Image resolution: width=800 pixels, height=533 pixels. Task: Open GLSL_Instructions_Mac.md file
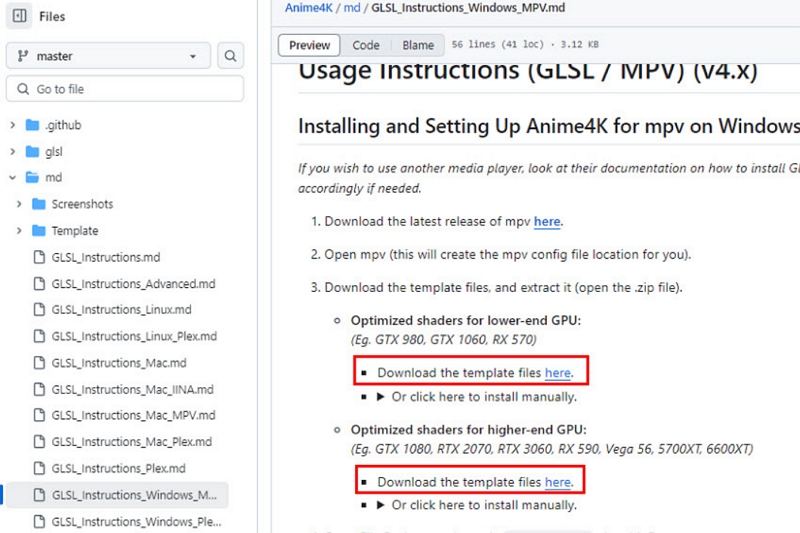119,363
